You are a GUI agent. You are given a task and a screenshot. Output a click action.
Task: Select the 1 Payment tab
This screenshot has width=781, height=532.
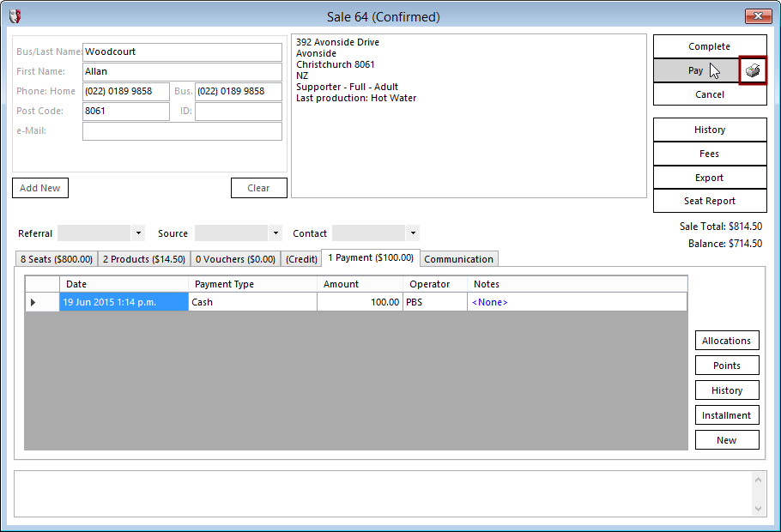[371, 257]
